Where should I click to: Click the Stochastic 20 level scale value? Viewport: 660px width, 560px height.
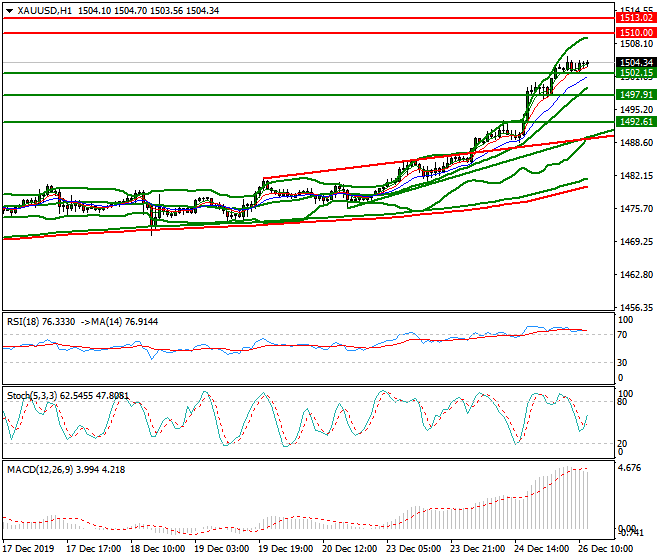pyautogui.click(x=622, y=444)
